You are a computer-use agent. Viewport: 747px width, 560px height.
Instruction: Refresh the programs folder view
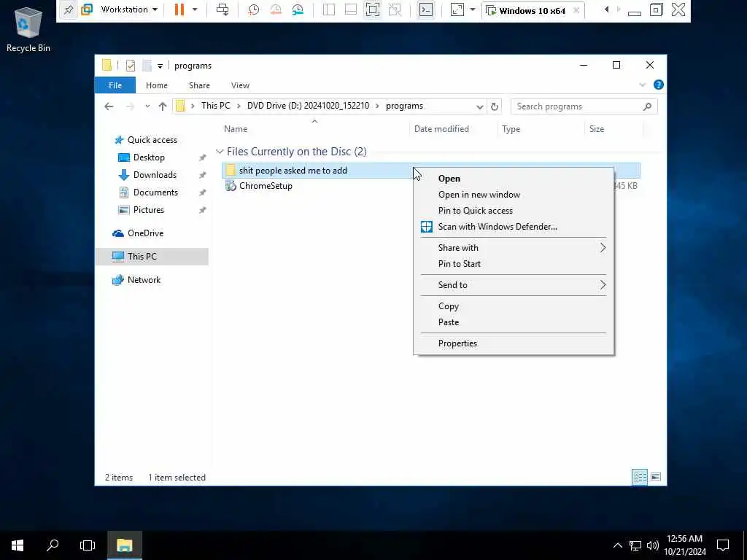pos(495,106)
